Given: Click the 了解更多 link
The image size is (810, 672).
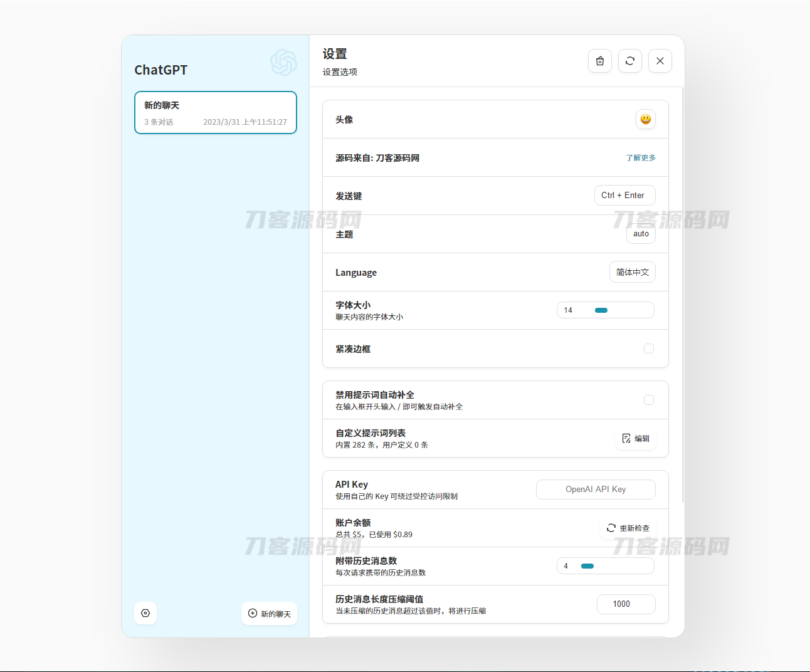Looking at the screenshot, I should pos(641,158).
